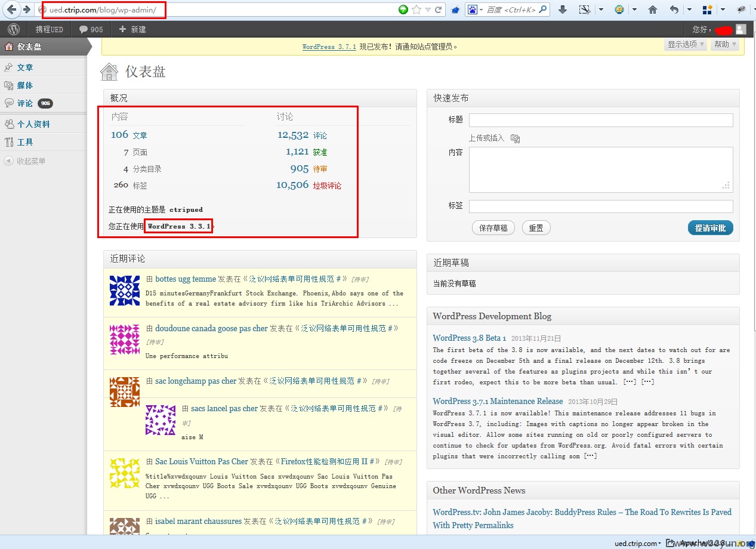Click the blue squares apps icon
The width and height of the screenshot is (756, 549).
708,10
